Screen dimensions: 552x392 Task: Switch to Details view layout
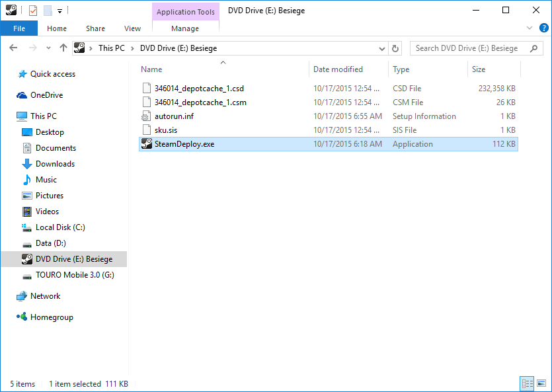click(x=527, y=383)
